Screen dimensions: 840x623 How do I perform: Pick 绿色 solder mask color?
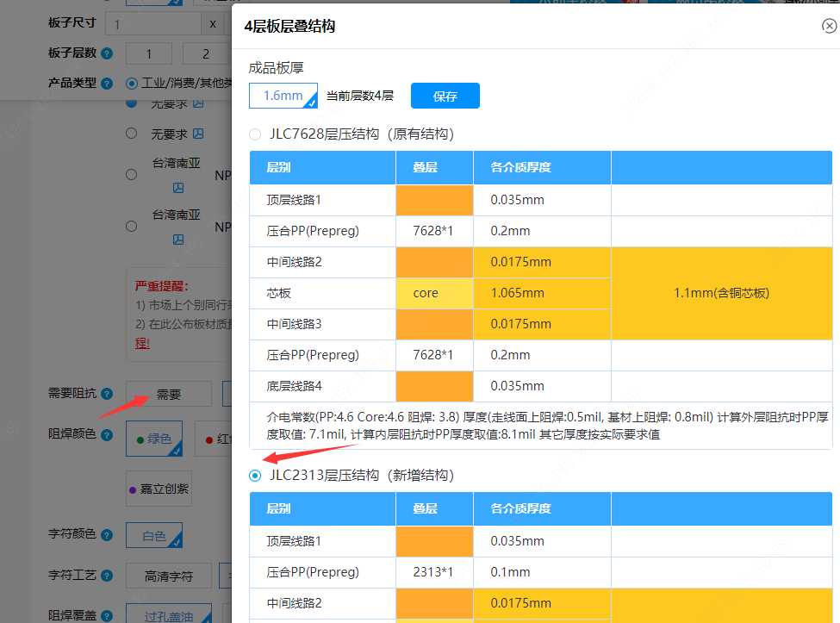tap(154, 439)
